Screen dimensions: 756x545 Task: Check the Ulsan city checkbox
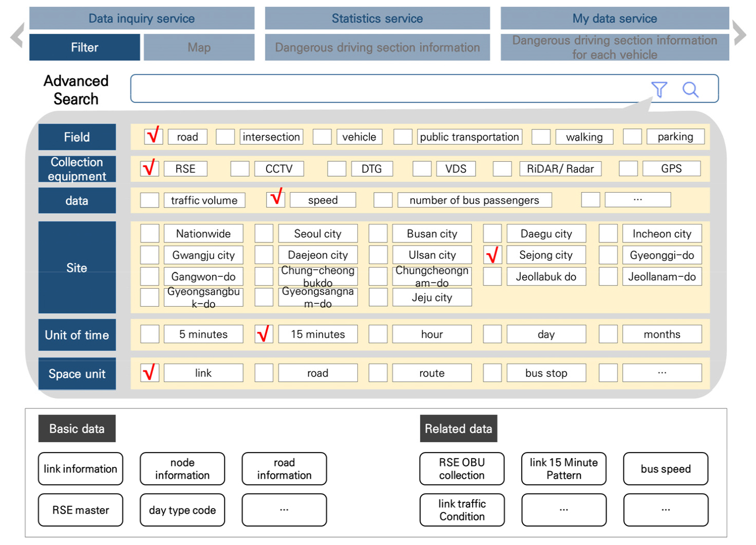click(378, 255)
